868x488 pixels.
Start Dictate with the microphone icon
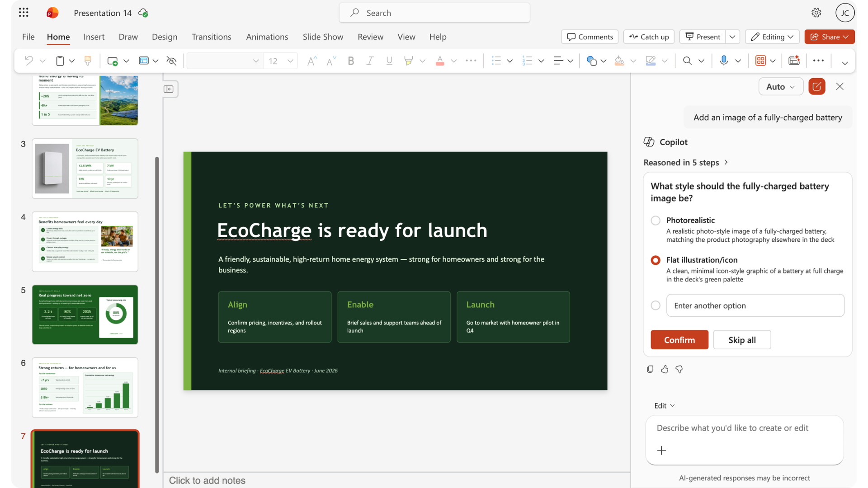tap(724, 61)
